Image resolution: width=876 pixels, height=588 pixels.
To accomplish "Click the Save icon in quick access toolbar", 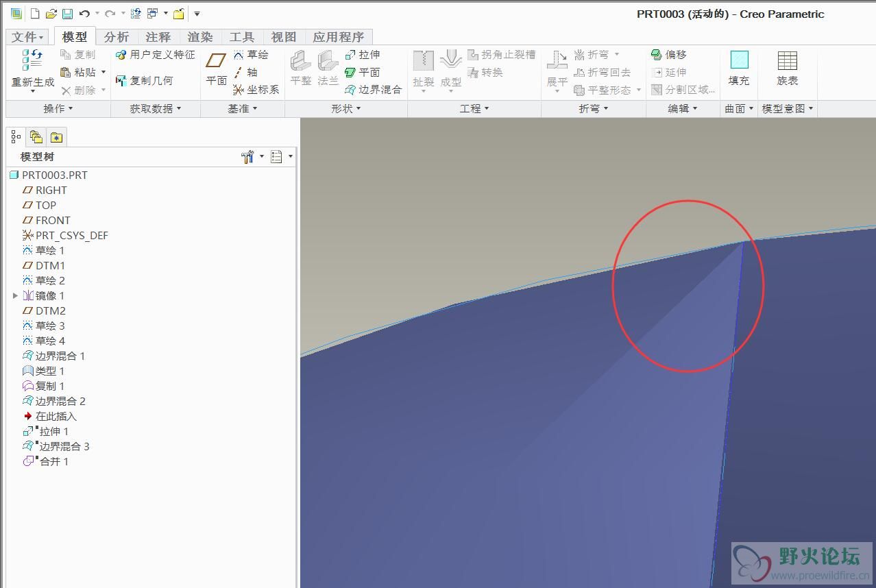I will [67, 14].
